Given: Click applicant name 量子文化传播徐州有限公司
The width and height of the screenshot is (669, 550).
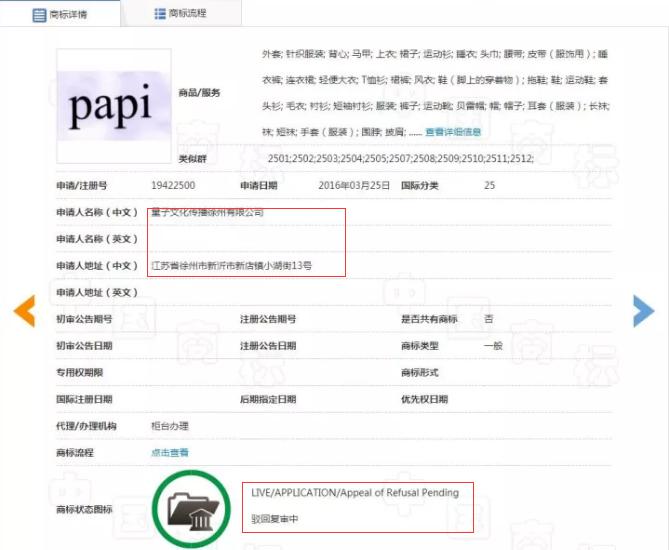Looking at the screenshot, I should point(207,213).
